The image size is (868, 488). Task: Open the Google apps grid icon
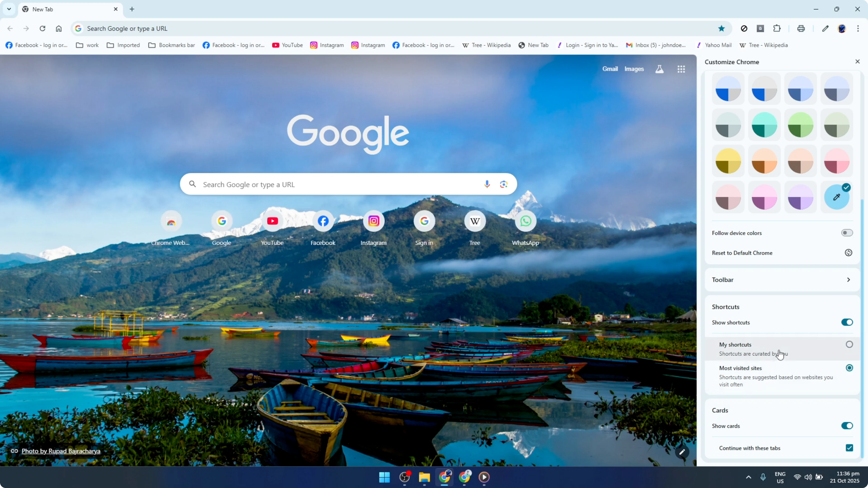pyautogui.click(x=681, y=69)
